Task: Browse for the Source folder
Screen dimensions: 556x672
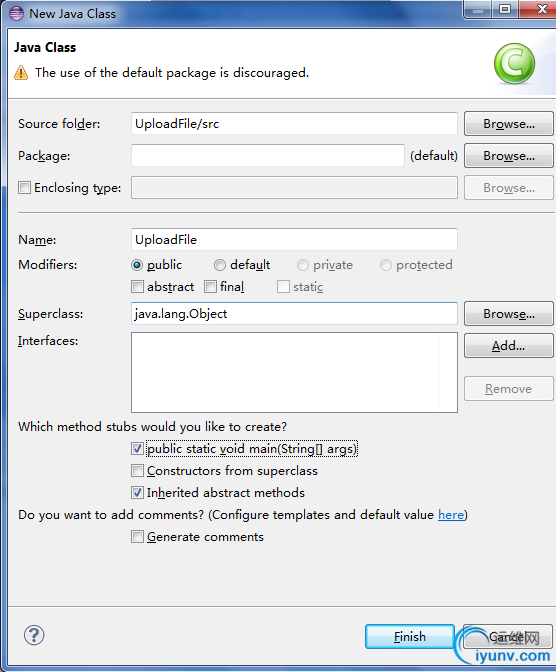Action: pyautogui.click(x=509, y=124)
